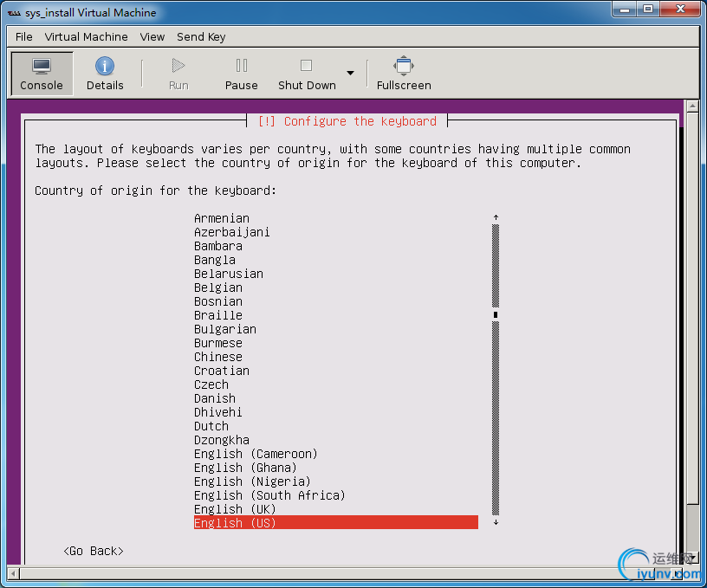Open the Send Key menu

tap(201, 37)
